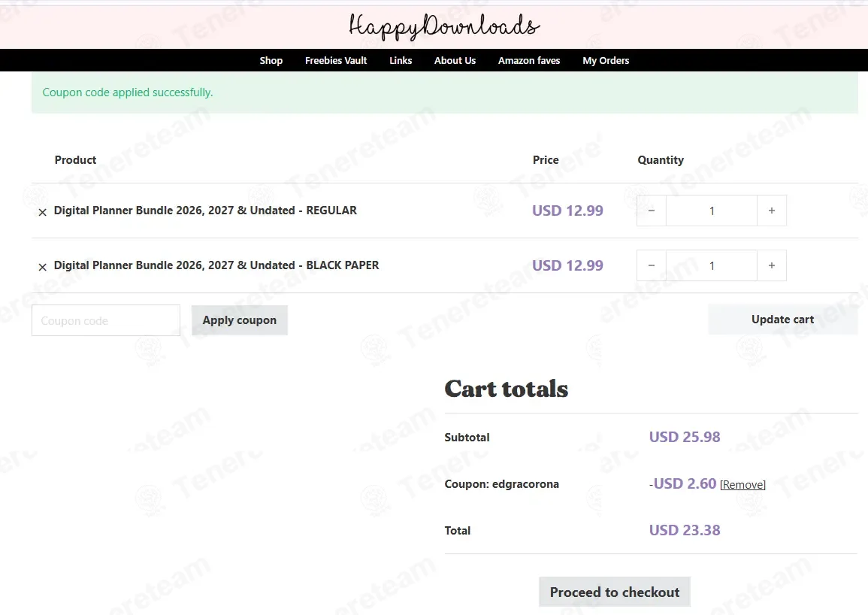Click the Subtotal label in cart totals
The width and height of the screenshot is (868, 615).
tap(467, 437)
